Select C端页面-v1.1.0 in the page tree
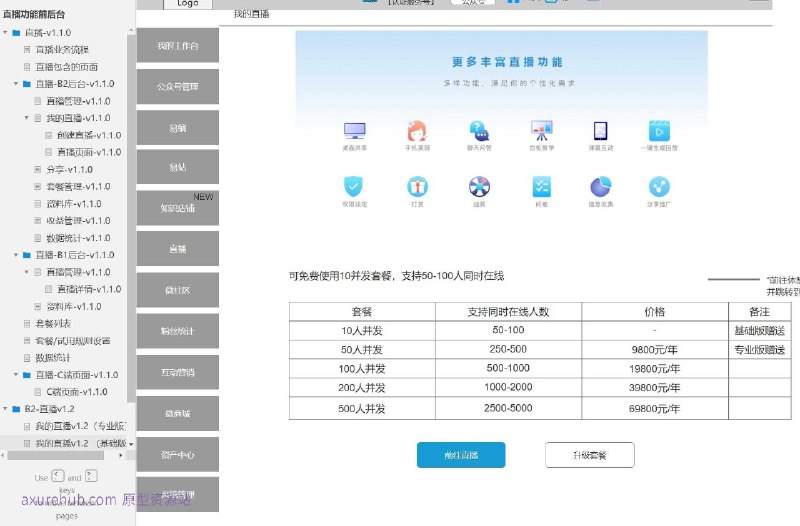The width and height of the screenshot is (800, 526). coord(77,392)
